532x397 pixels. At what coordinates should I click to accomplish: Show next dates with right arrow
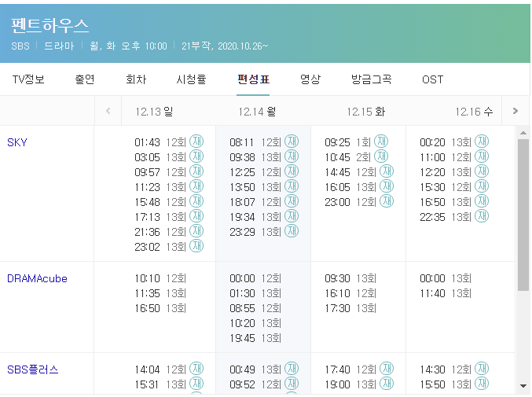tap(515, 111)
